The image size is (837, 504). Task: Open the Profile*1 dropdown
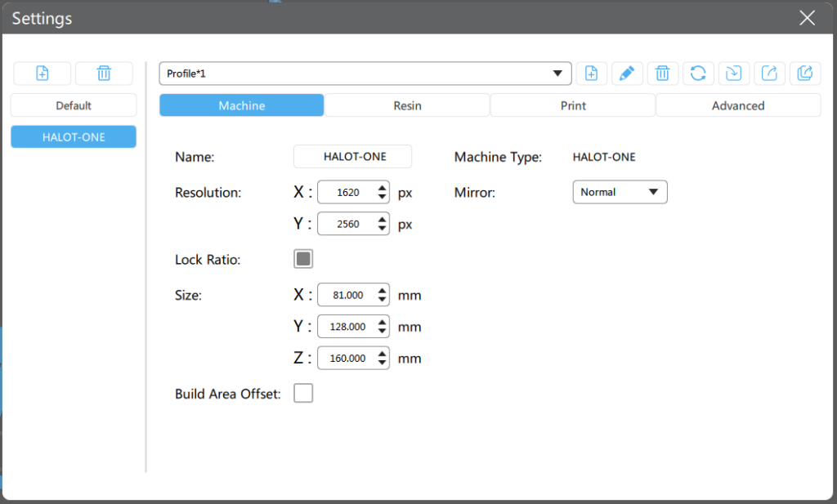[x=365, y=74]
